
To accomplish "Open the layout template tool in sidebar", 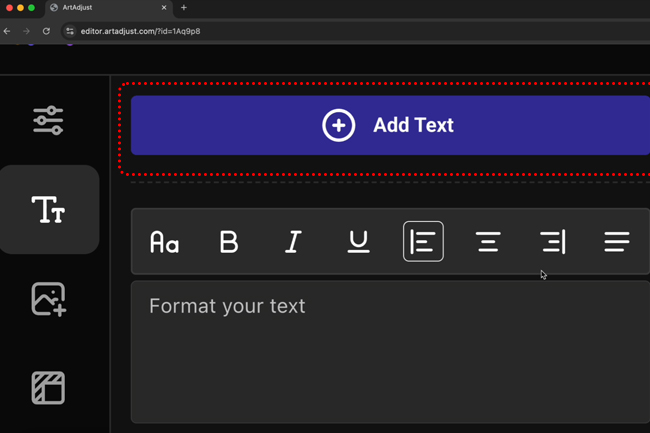I will 48,388.
